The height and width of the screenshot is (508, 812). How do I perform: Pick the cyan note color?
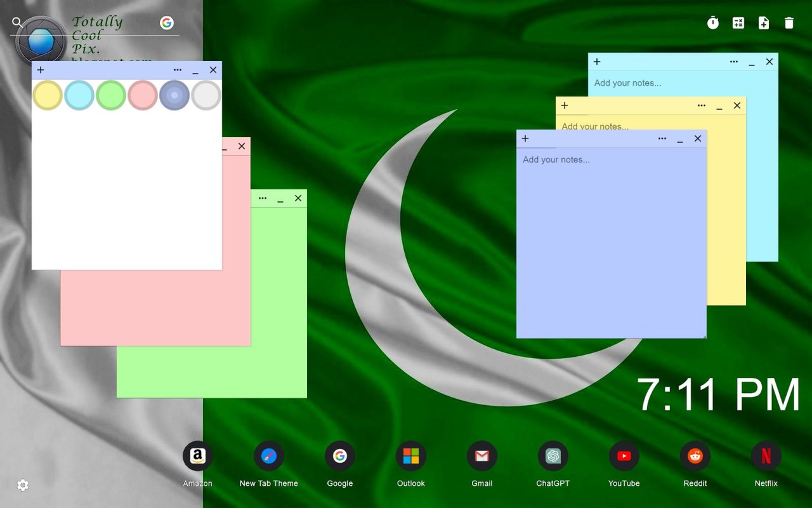79,95
